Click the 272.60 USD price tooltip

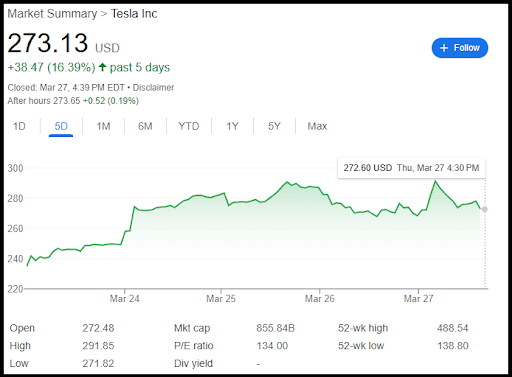click(x=411, y=168)
